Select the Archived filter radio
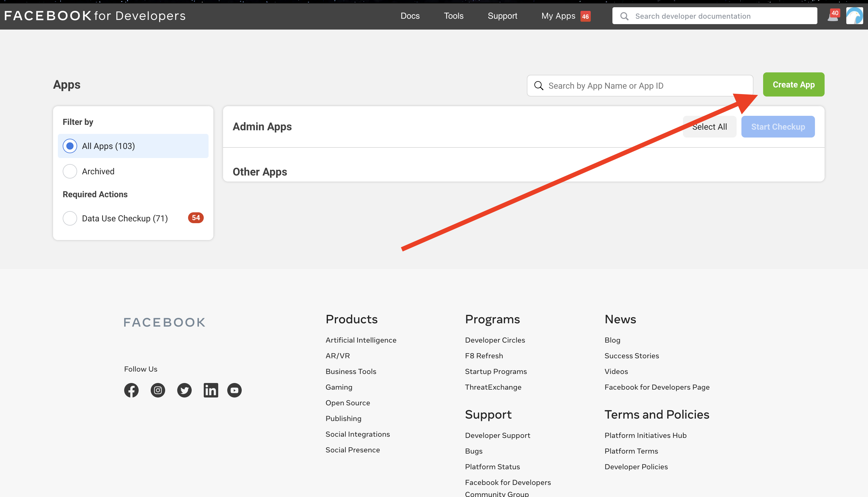The image size is (868, 497). pyautogui.click(x=70, y=171)
